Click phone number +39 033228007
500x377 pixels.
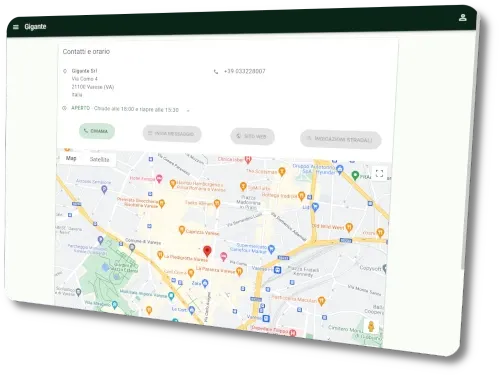pos(245,71)
